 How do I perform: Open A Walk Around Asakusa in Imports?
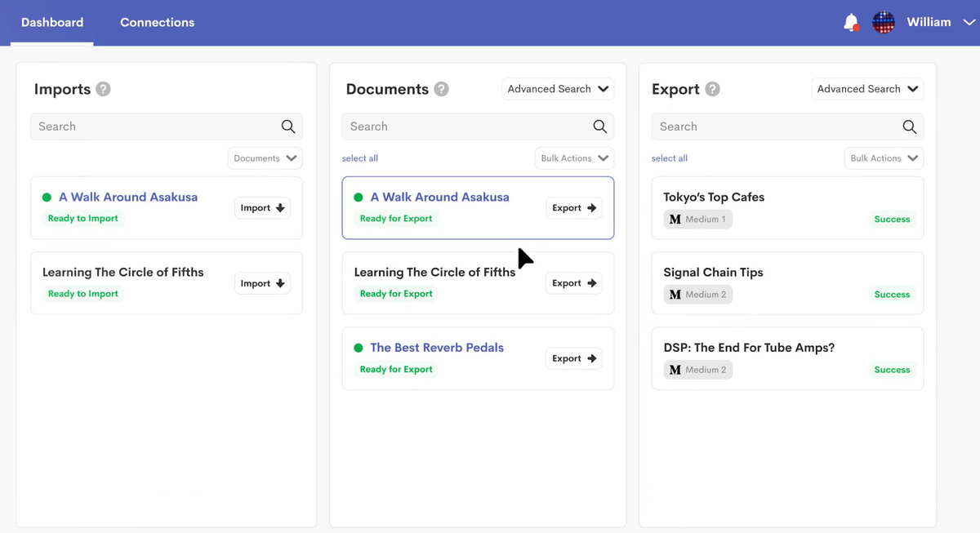[128, 197]
